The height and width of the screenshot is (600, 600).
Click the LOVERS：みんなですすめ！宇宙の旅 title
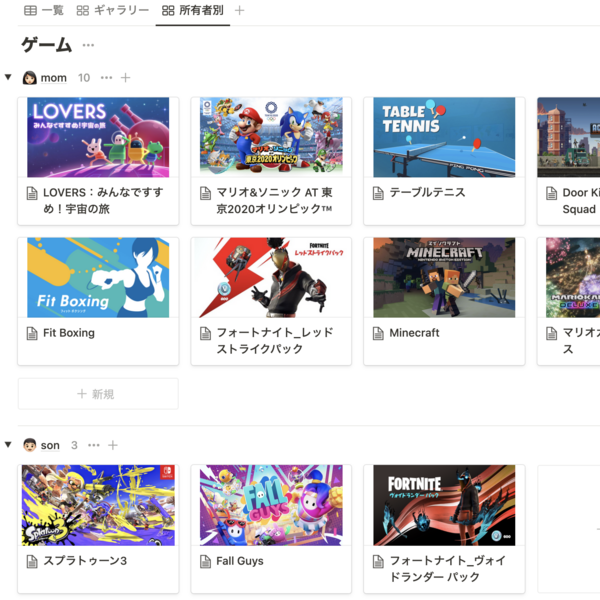(x=103, y=201)
